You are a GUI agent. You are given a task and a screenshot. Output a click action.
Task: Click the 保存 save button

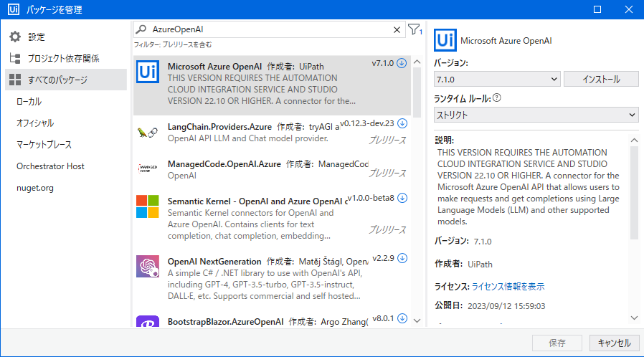point(557,343)
